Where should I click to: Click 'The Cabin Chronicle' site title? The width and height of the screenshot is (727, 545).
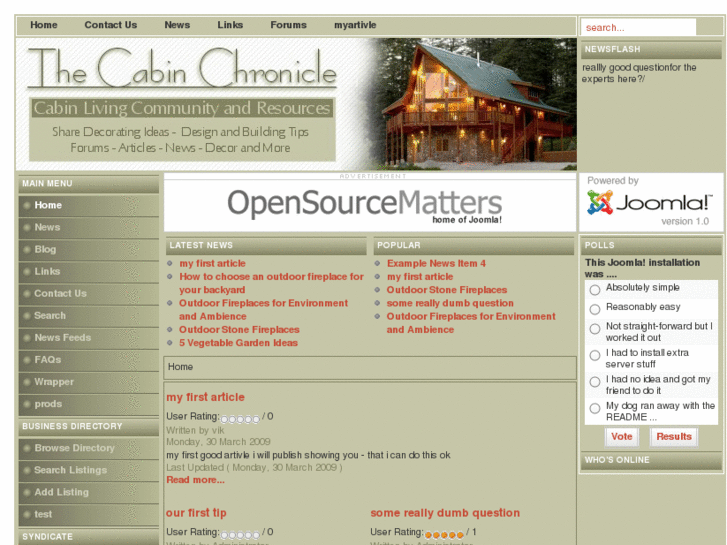[182, 68]
